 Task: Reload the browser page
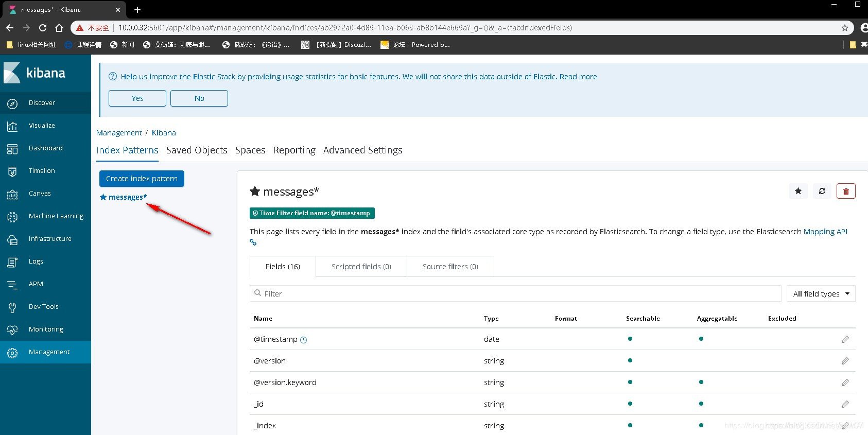pos(43,28)
